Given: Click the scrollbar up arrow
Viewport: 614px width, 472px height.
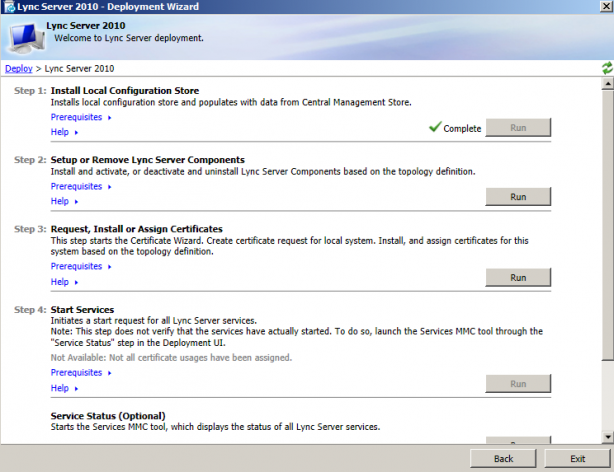Looking at the screenshot, I should pos(607,83).
